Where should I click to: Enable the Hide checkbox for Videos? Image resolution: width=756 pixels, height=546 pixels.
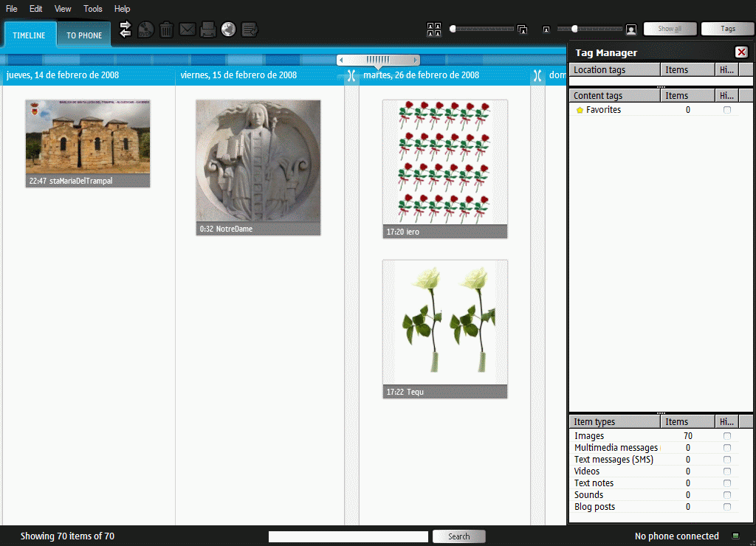727,471
